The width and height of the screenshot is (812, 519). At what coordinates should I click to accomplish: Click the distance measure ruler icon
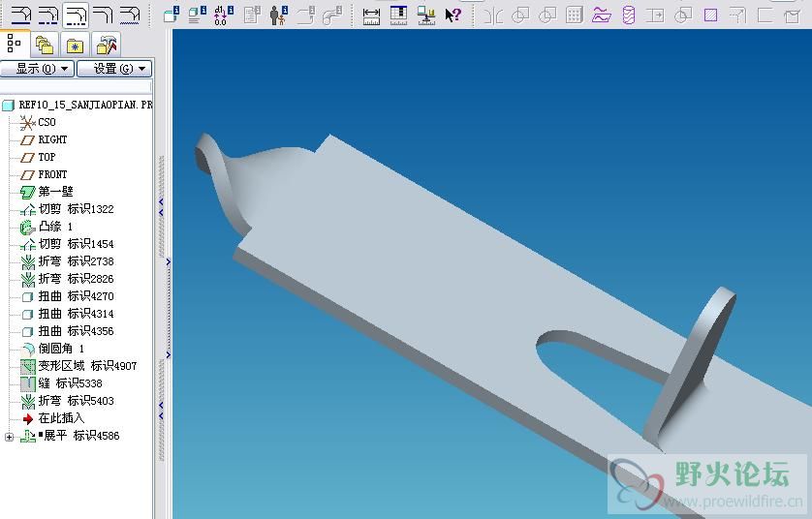[x=371, y=15]
